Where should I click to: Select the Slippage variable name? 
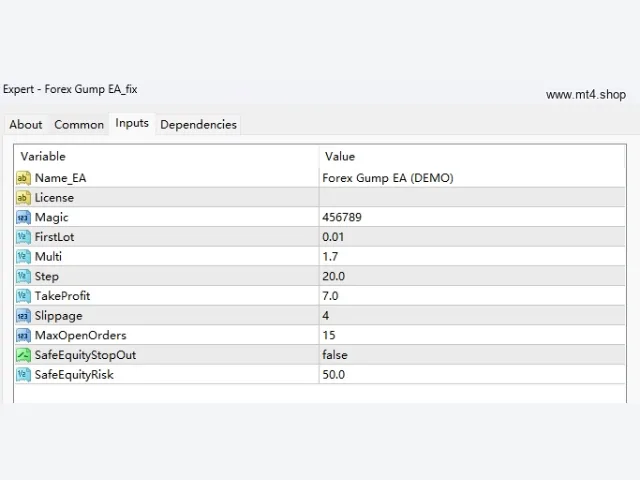click(x=58, y=316)
